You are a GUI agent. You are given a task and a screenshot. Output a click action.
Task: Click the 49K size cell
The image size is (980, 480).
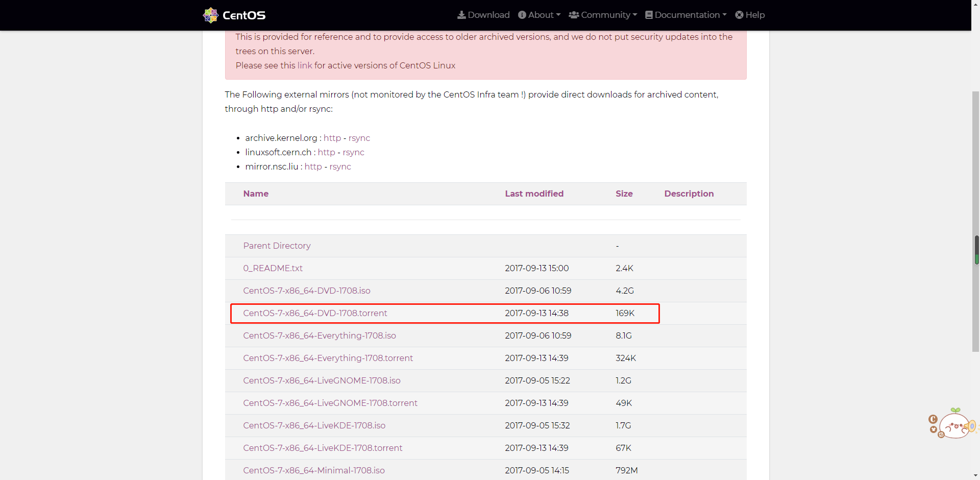[x=624, y=403]
